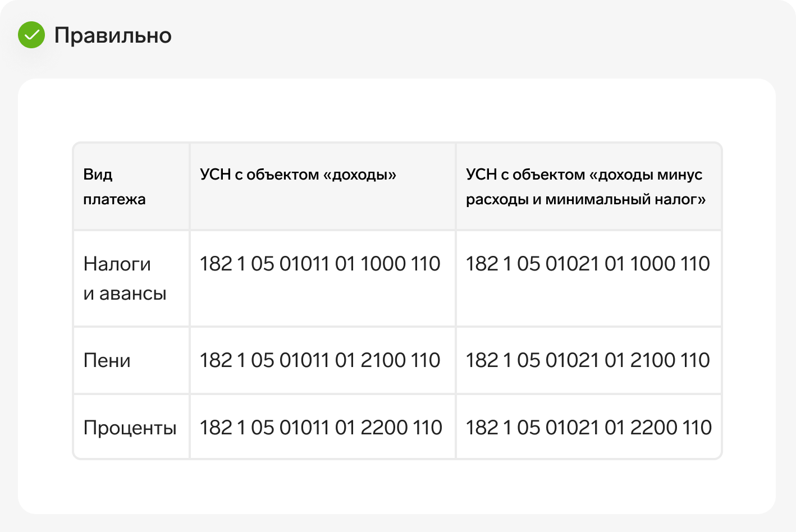
Task: Click the text и авансы in first row
Action: [x=125, y=293]
